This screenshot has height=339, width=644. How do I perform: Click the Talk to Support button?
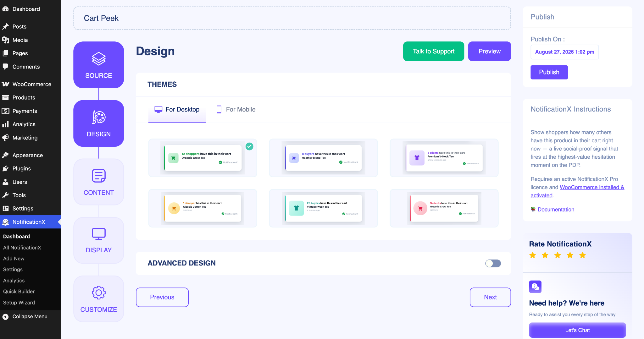[x=434, y=51]
